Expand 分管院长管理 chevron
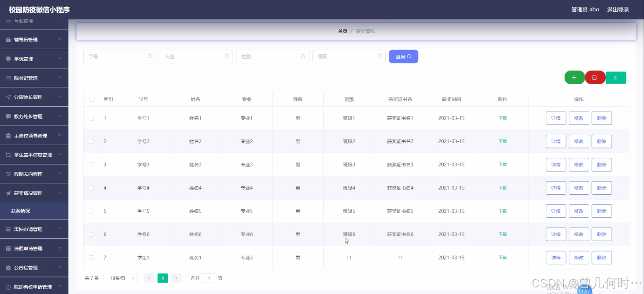Screen dimensions: 644x294 coord(60,97)
